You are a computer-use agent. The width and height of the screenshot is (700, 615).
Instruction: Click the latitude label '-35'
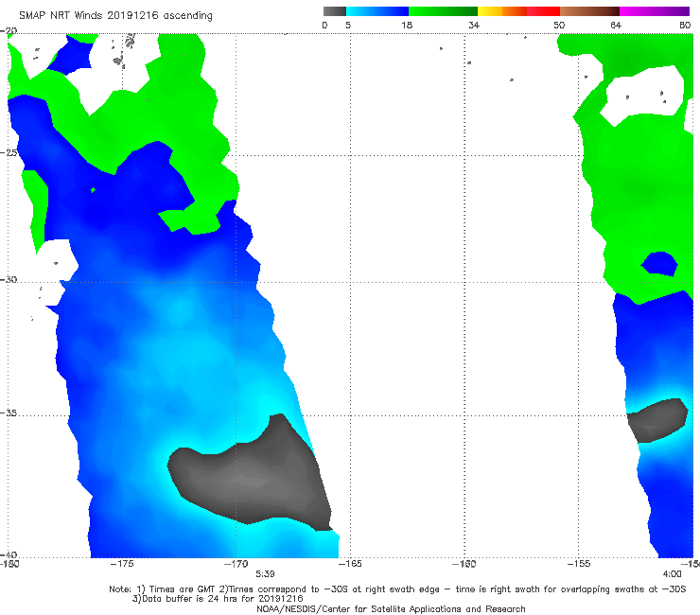[9, 413]
